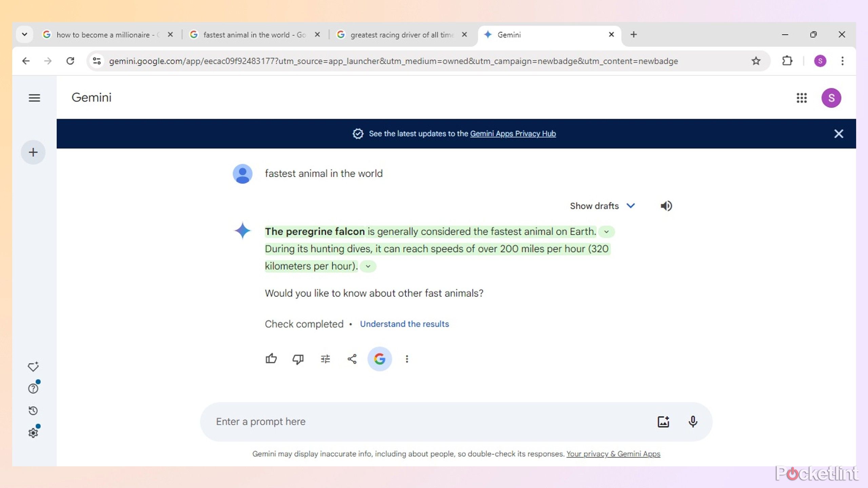Close the 'how to become a millionaire' tab
Viewport: 868px width, 488px height.
coord(170,34)
